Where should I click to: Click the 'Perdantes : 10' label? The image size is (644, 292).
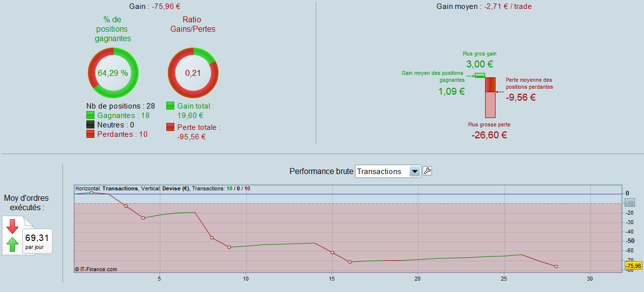point(123,134)
